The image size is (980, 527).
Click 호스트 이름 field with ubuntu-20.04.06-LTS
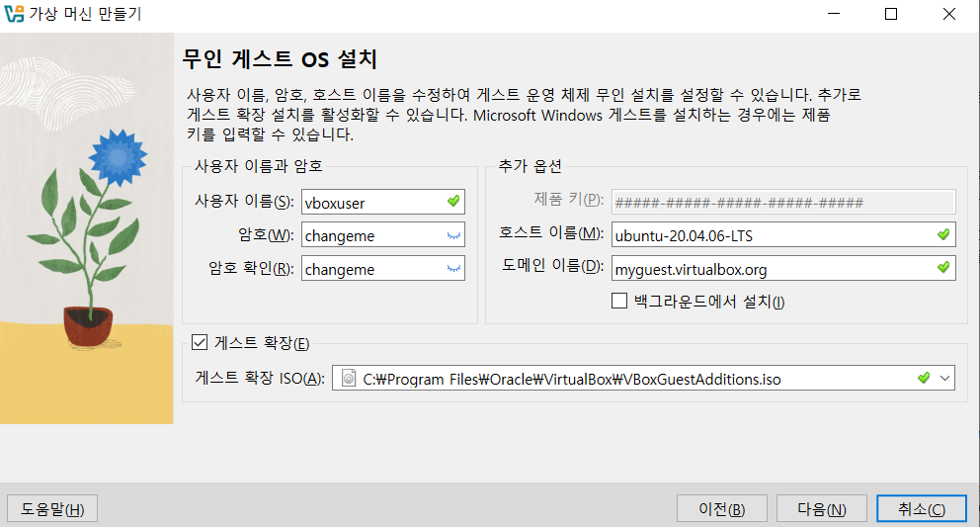(x=783, y=234)
